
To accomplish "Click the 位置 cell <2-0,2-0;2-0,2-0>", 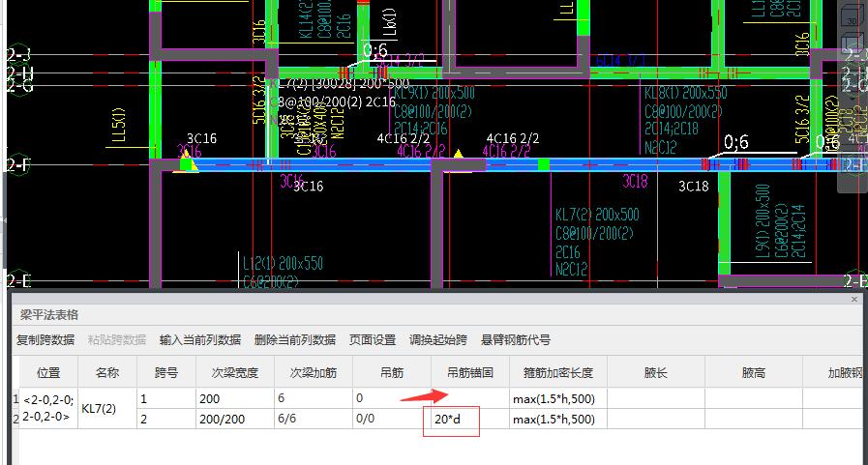I will pyautogui.click(x=48, y=408).
